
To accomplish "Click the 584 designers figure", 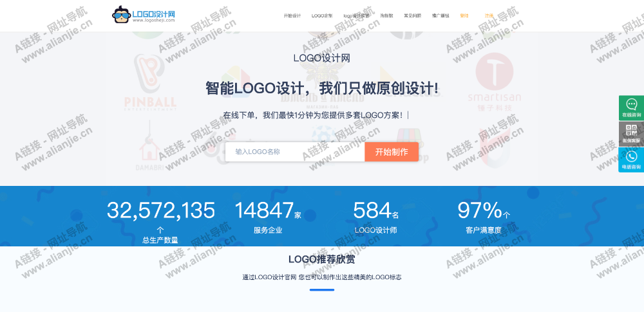I will pos(372,210).
